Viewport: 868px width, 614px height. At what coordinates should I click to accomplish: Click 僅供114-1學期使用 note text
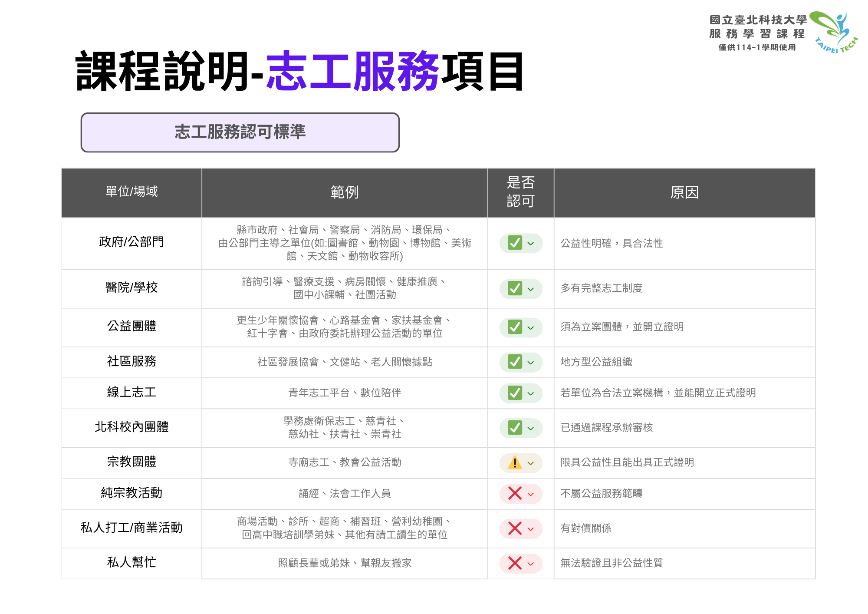tap(757, 47)
